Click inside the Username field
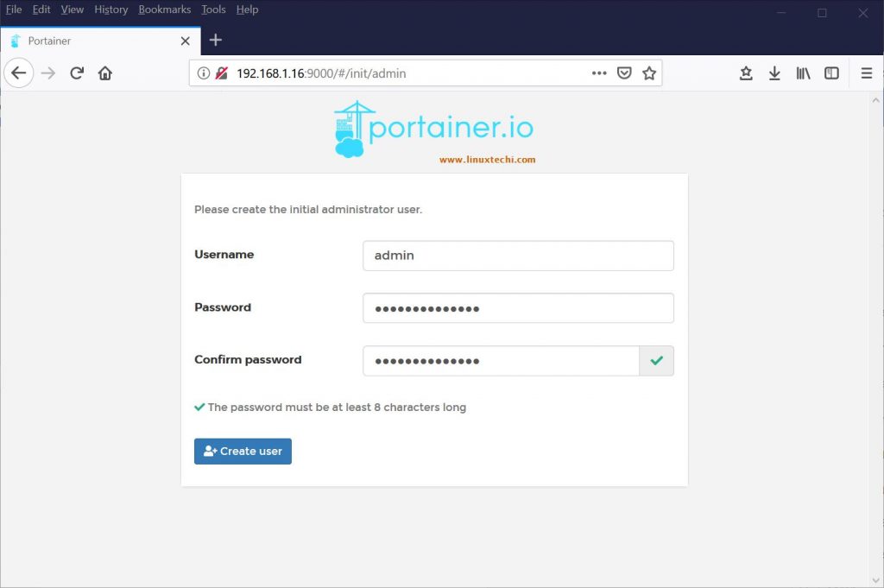884x588 pixels. (517, 256)
